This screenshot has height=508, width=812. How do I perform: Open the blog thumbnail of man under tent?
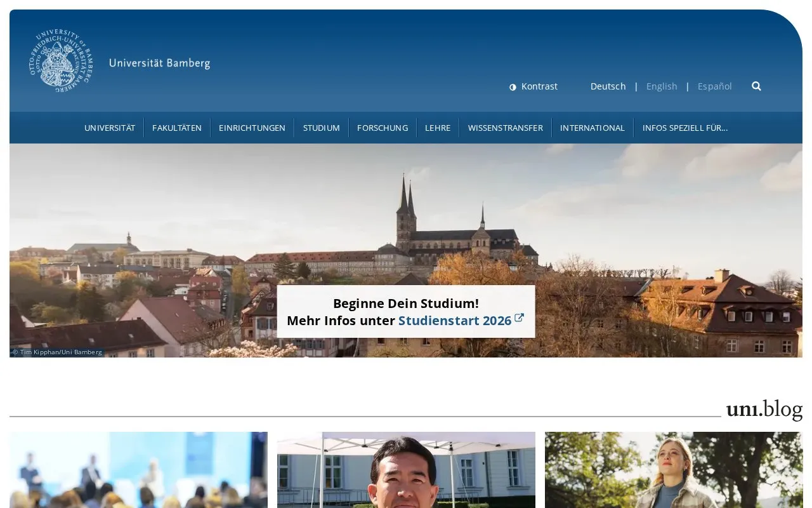(x=406, y=470)
